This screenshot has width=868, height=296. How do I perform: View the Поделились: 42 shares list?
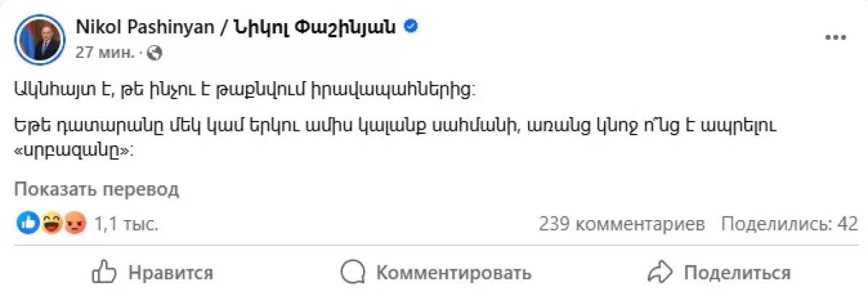[x=789, y=224]
